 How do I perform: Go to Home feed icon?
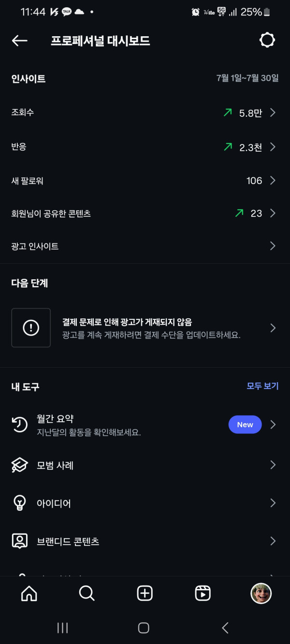(x=29, y=593)
